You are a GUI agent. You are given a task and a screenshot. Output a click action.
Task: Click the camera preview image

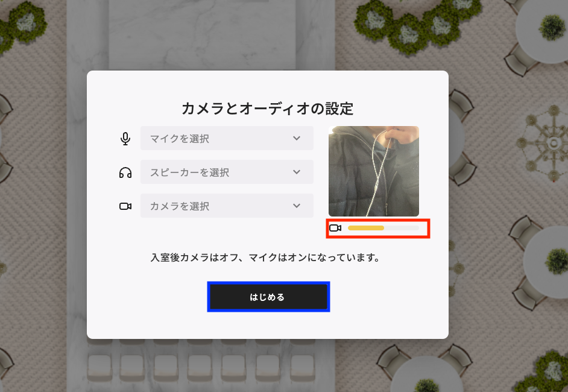[x=374, y=171]
